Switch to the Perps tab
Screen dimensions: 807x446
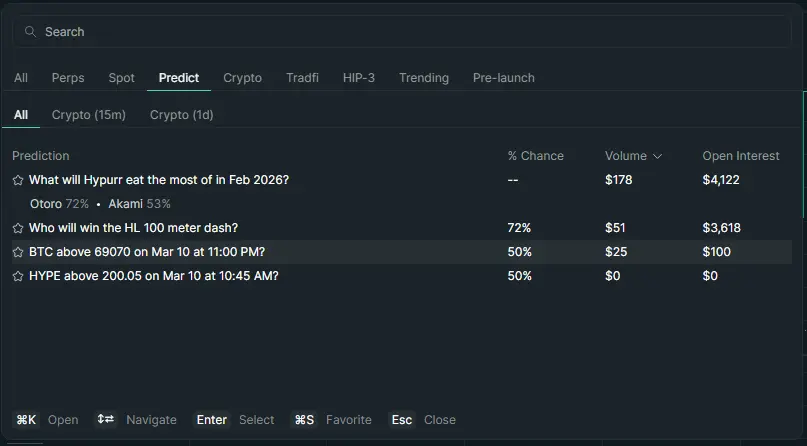68,78
